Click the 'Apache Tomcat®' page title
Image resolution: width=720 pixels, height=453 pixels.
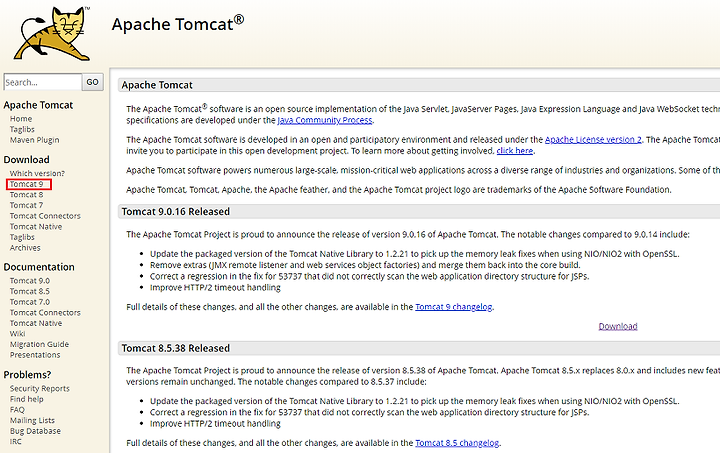click(x=178, y=23)
